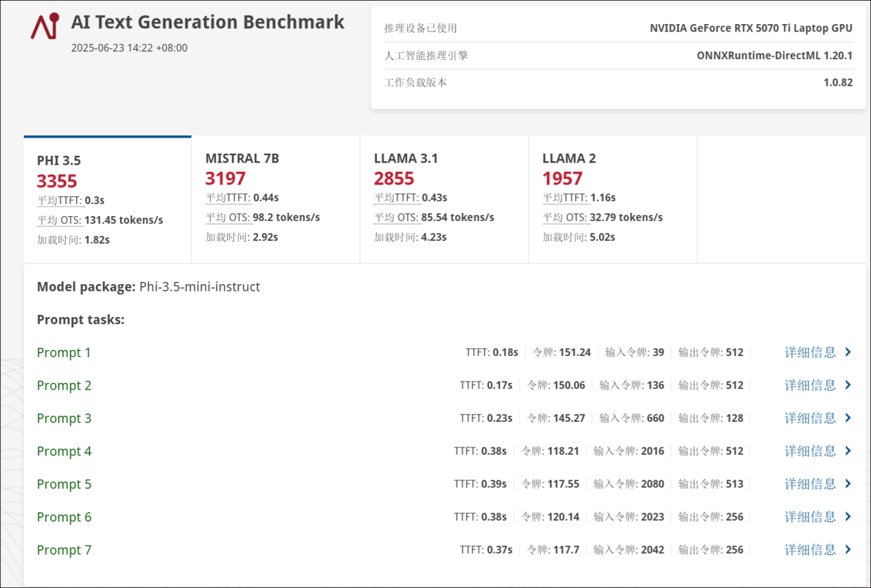Open the Prompt 3 task link
Image resolution: width=871 pixels, height=588 pixels.
[x=64, y=419]
